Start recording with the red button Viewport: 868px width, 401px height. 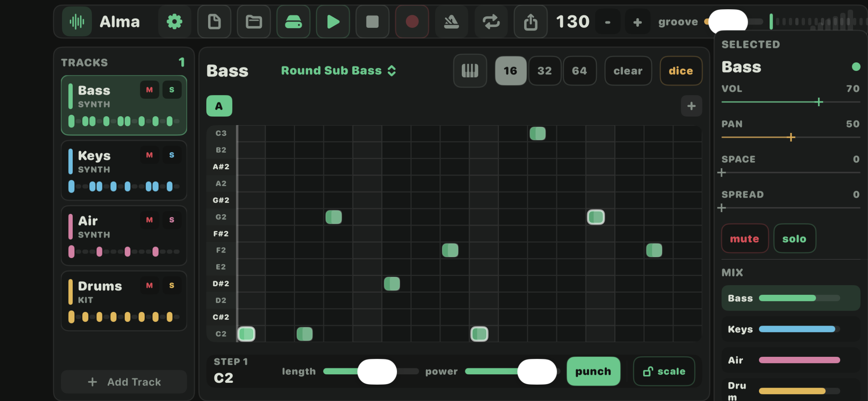(412, 22)
